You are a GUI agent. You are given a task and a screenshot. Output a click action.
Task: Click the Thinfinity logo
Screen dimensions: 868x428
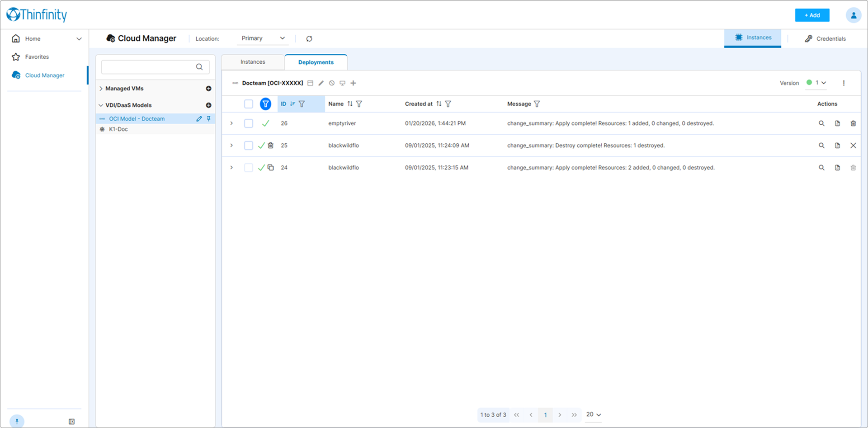(37, 14)
